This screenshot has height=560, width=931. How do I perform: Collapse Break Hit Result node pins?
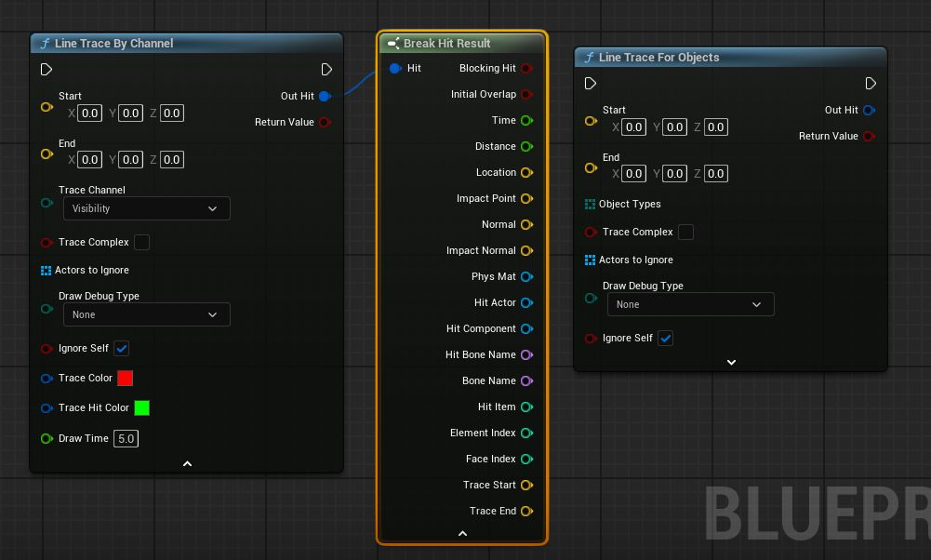462,533
